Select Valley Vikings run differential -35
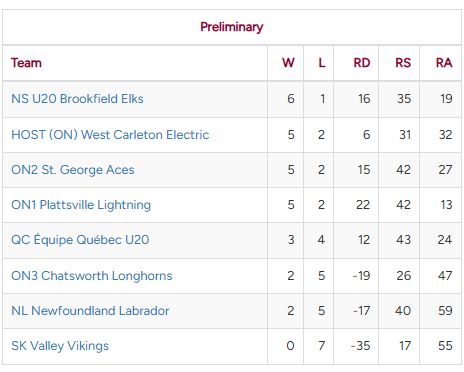Screen dimensions: 464x372 [361, 346]
